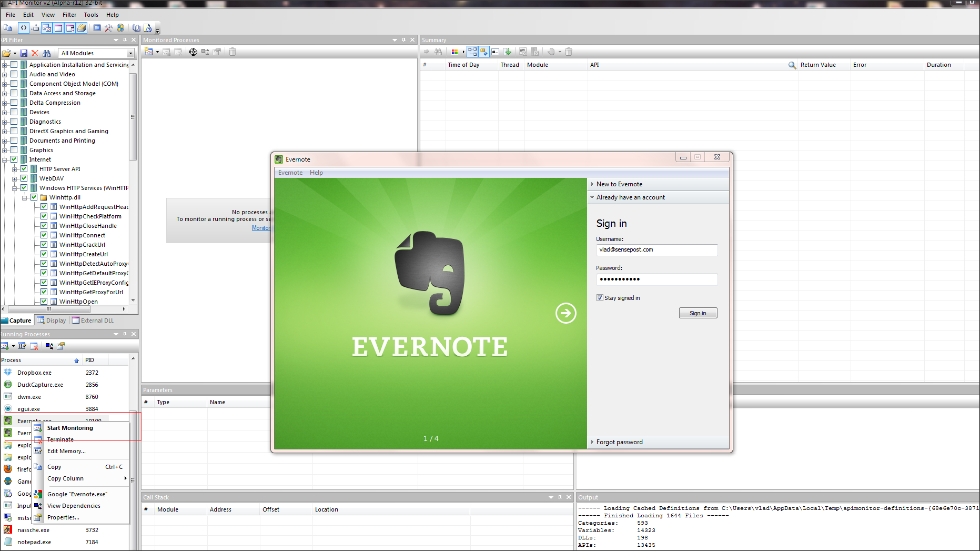This screenshot has width=980, height=551.
Task: Click the call tree view icon in Summary
Action: (x=472, y=52)
